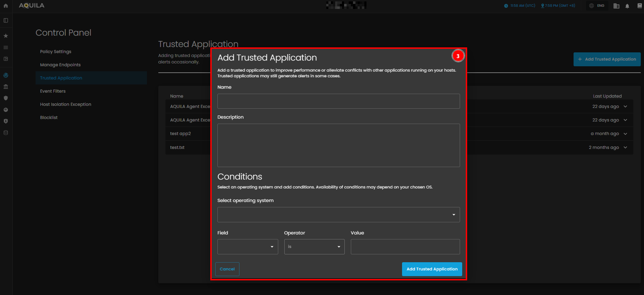Viewport: 644px width, 295px height.
Task: Open the Operator dropdown showing 'is'
Action: [314, 247]
